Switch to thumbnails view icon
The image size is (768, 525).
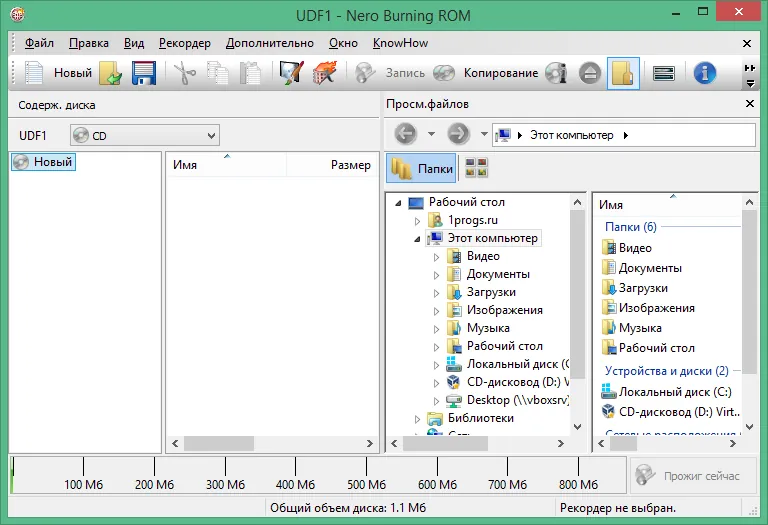[476, 167]
